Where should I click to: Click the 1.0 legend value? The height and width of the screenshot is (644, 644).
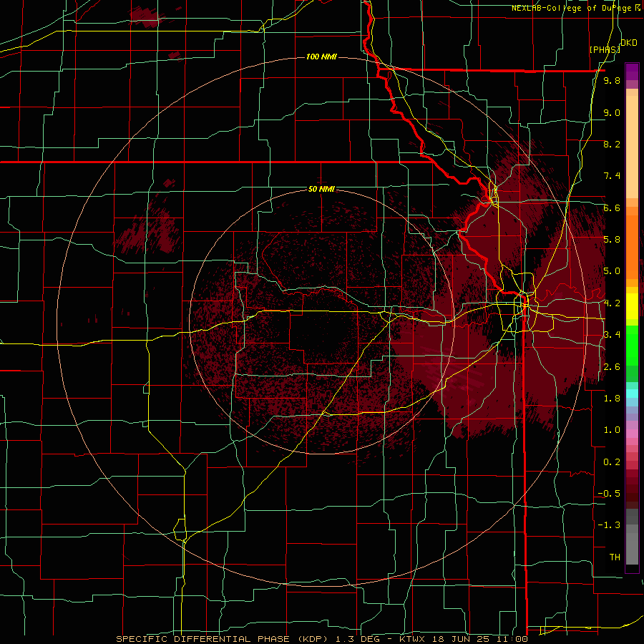[612, 430]
